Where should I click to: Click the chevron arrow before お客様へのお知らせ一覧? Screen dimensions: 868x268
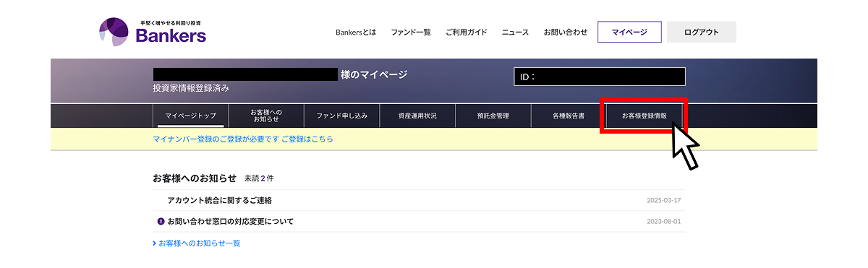[154, 243]
